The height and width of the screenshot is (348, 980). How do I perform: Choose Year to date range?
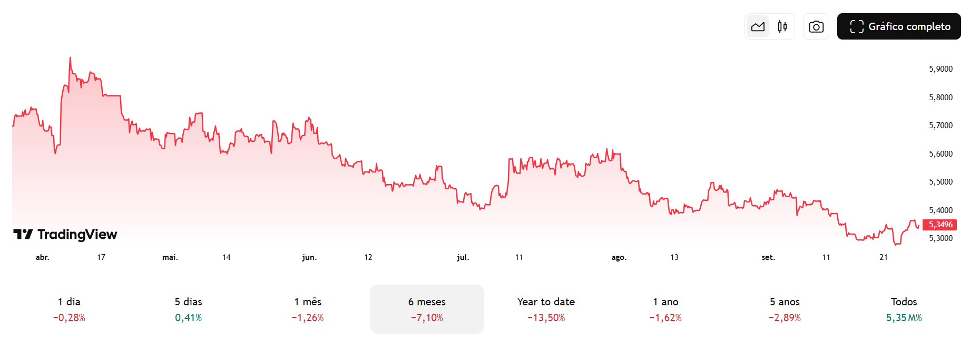coord(546,309)
